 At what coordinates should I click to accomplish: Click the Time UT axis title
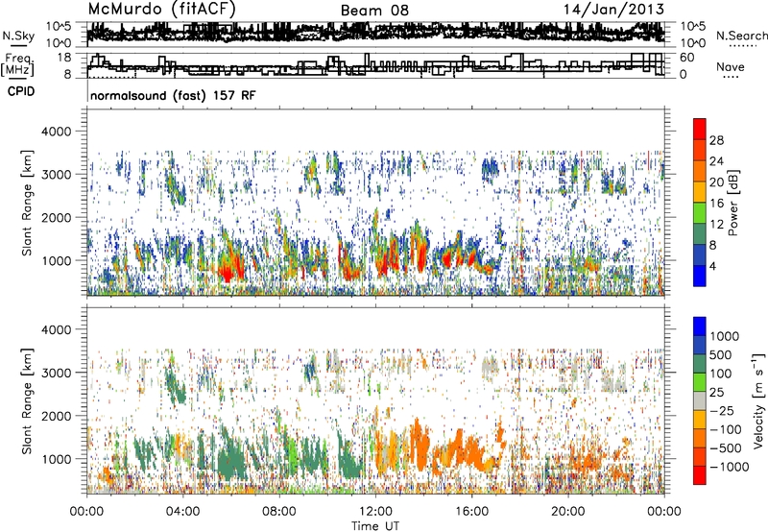(375, 526)
